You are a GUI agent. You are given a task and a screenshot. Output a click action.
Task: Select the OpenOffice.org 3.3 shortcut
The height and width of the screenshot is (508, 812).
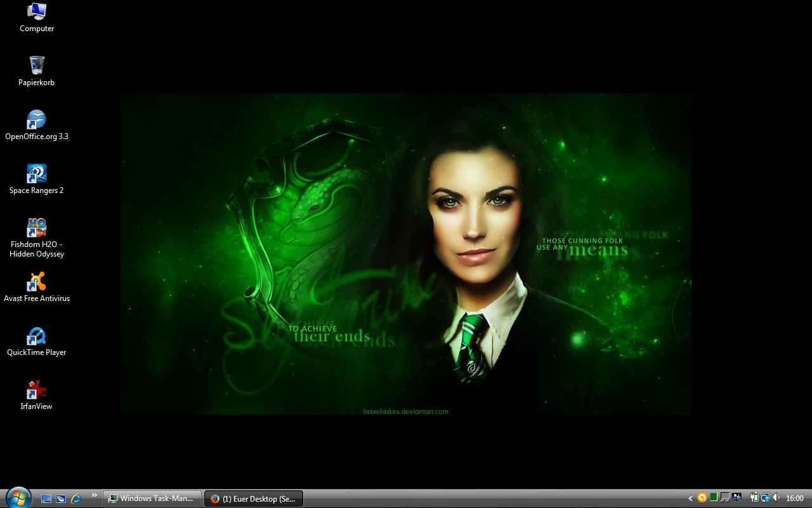click(37, 125)
